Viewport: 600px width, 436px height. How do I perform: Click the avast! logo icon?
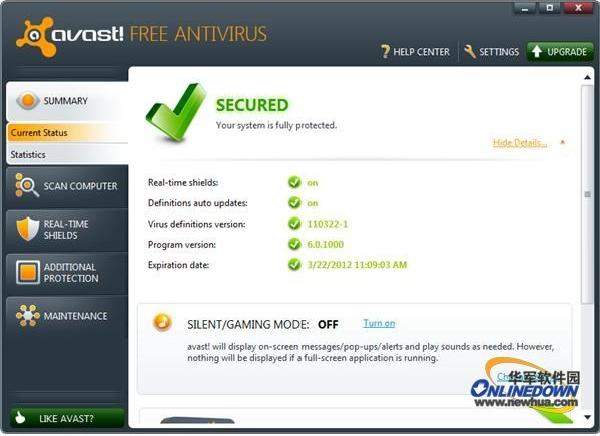pos(34,36)
